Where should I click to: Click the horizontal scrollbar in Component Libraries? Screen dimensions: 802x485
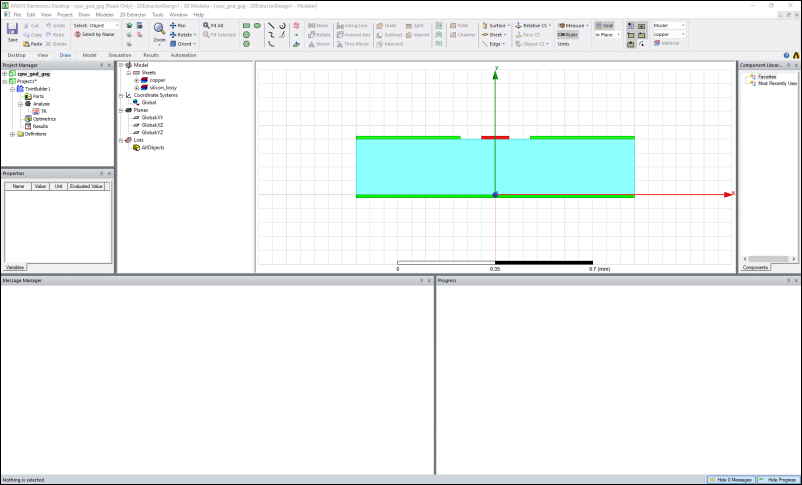coord(769,259)
